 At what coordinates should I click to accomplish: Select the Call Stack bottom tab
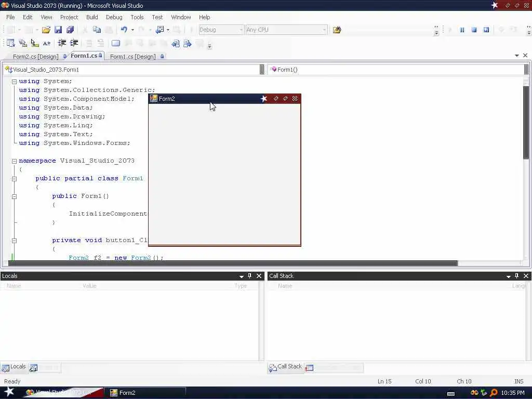(x=285, y=367)
